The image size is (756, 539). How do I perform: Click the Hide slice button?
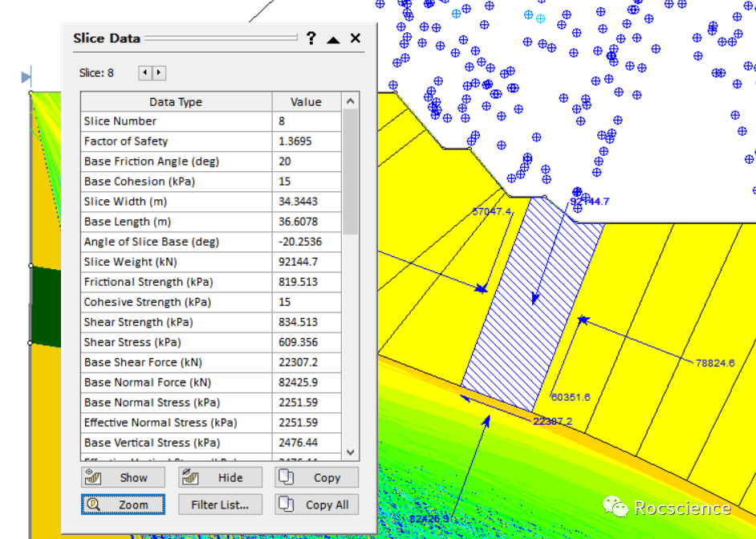pos(220,477)
